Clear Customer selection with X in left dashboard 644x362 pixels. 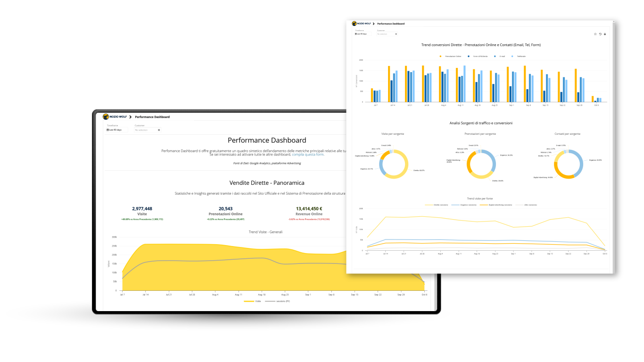159,130
